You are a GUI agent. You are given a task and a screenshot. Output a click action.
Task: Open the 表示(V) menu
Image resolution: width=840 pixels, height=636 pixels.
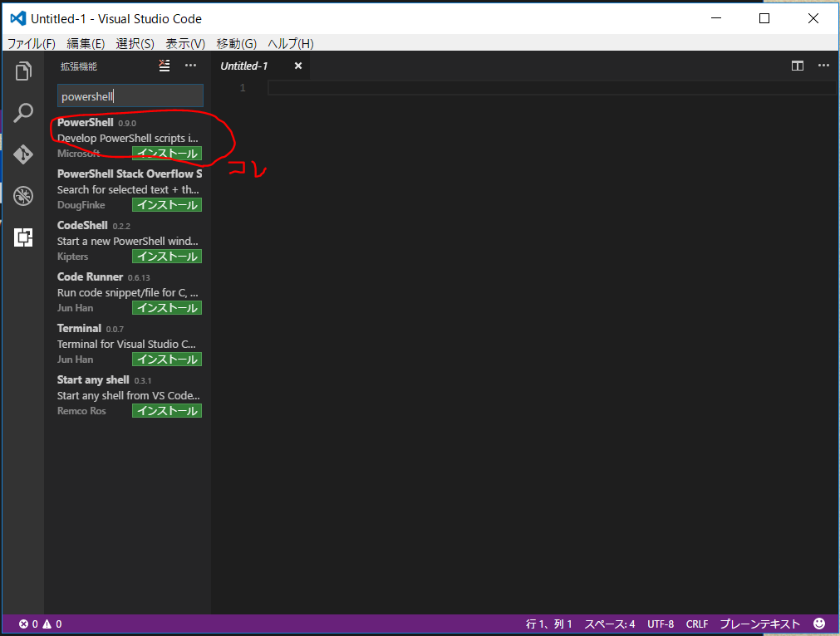[185, 44]
